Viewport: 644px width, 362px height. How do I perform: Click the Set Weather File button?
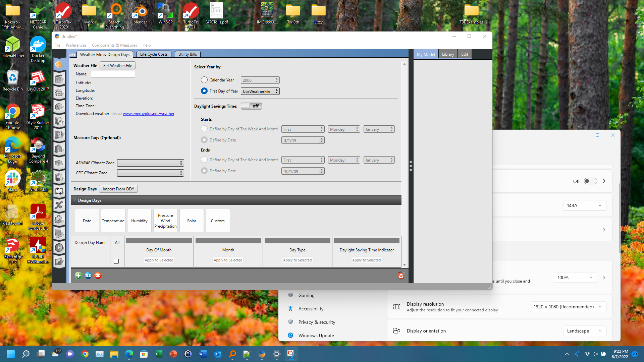point(117,65)
